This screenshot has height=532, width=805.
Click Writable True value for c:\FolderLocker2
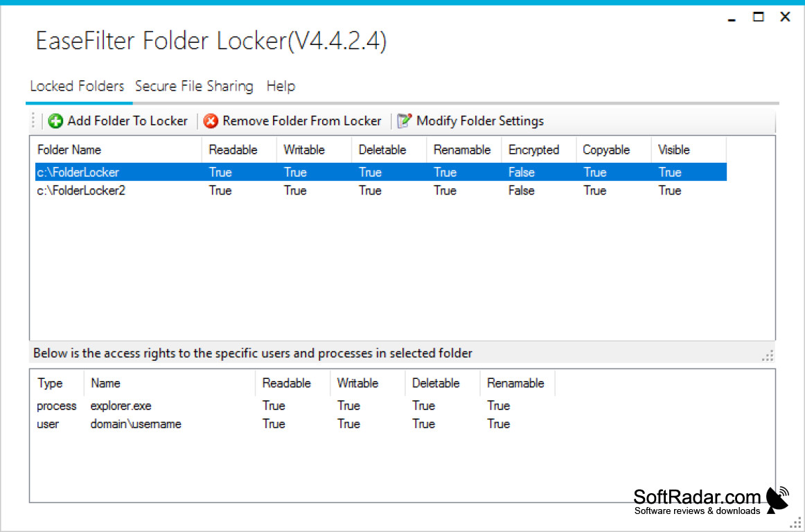point(295,190)
